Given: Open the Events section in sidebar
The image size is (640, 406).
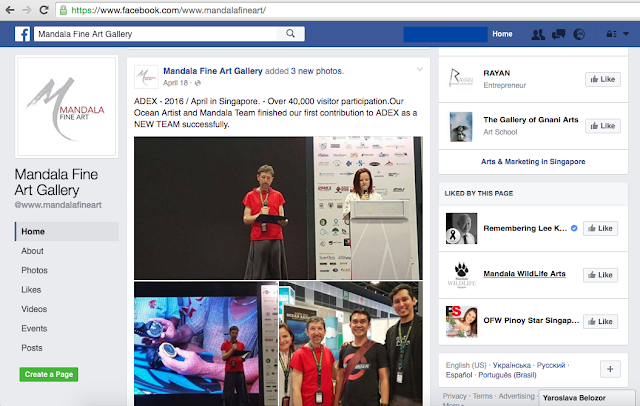Looking at the screenshot, I should (x=34, y=328).
